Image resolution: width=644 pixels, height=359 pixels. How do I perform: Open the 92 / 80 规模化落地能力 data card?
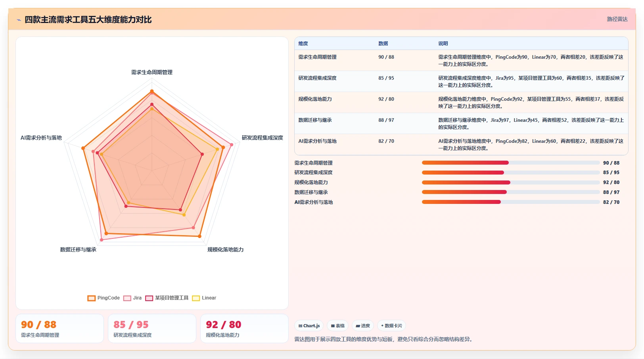pyautogui.click(x=244, y=328)
